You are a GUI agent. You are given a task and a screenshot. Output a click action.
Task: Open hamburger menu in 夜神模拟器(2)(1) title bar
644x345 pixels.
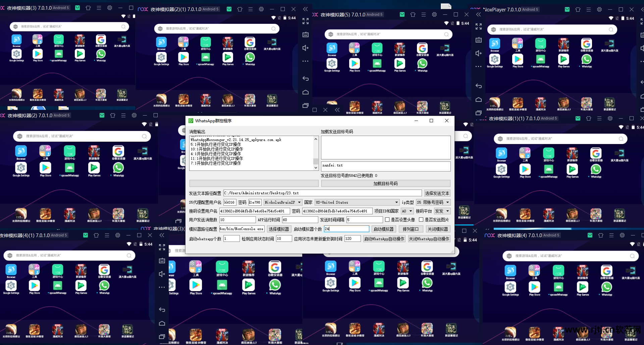pos(251,9)
